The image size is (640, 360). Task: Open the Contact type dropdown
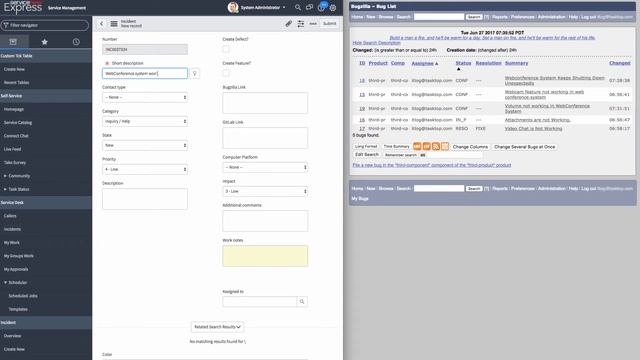tap(145, 98)
